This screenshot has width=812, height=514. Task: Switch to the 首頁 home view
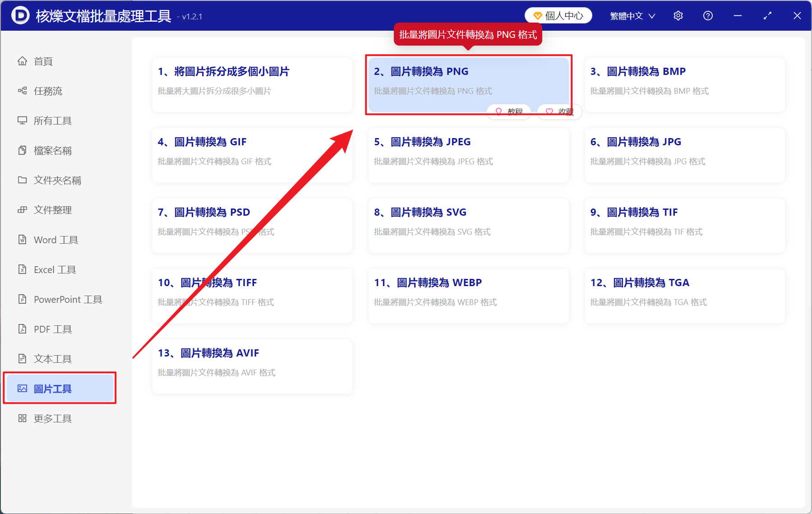pos(43,61)
